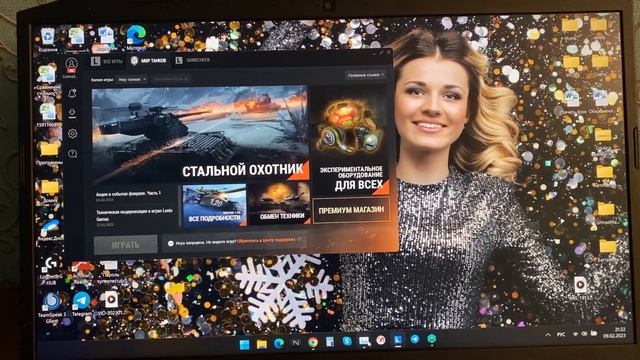Click the Windows Start button on taskbar
Screen dimensions: 640x360
point(244,344)
